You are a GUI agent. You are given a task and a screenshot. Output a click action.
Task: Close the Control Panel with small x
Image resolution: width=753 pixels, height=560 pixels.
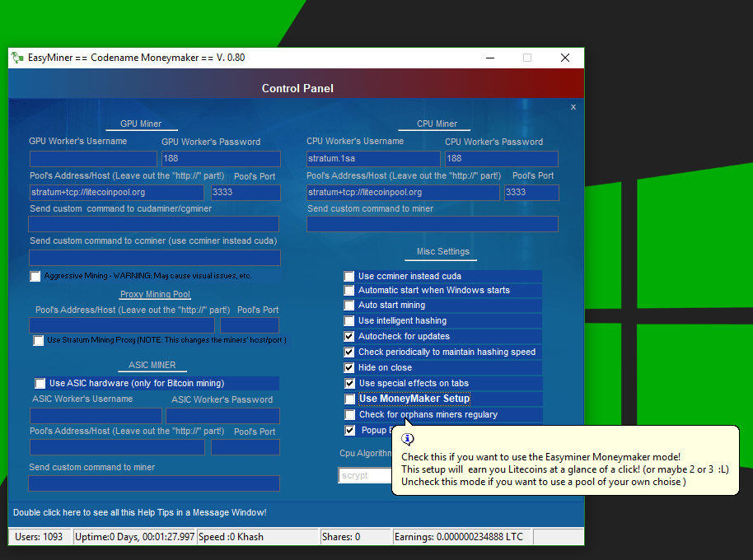coord(573,107)
